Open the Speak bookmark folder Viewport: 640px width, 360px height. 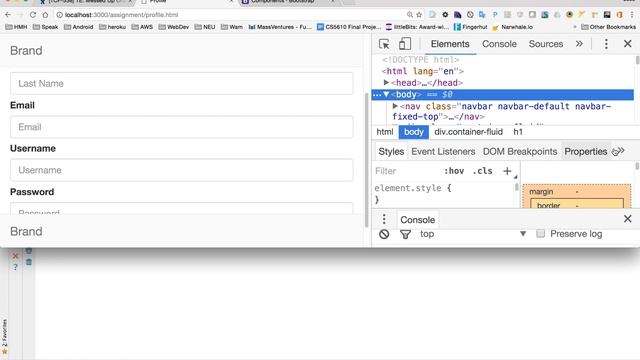point(45,27)
